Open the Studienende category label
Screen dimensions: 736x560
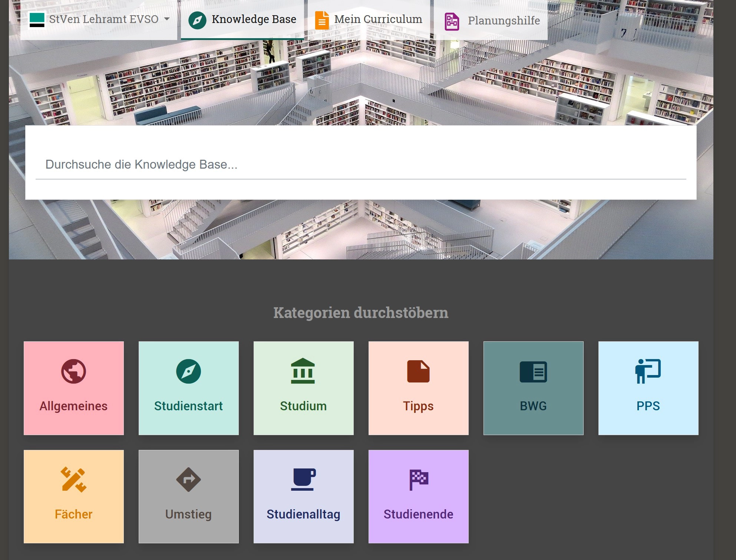pos(418,514)
